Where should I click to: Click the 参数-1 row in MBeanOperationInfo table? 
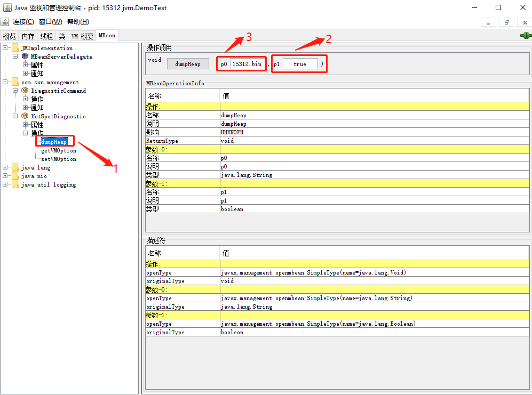(x=337, y=183)
